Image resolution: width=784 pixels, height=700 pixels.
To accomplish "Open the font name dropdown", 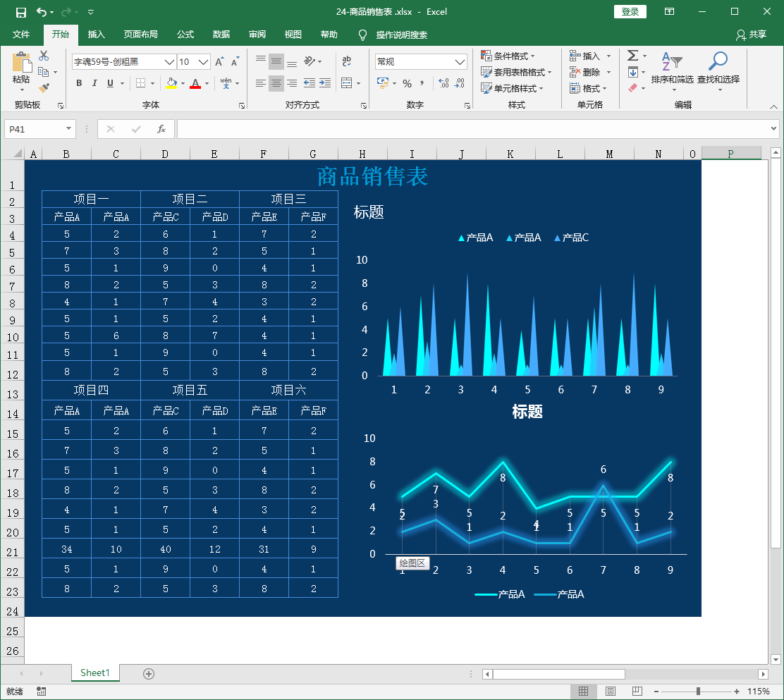I will click(x=169, y=61).
